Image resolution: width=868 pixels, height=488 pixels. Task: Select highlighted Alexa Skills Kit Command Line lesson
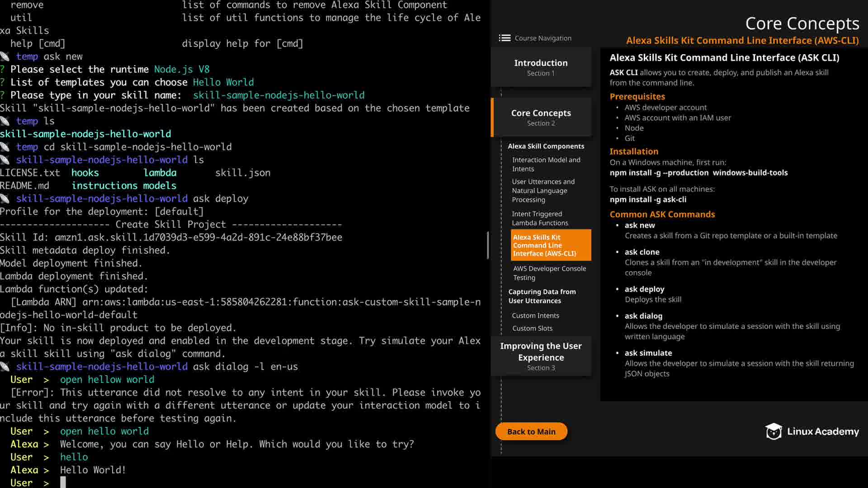550,245
